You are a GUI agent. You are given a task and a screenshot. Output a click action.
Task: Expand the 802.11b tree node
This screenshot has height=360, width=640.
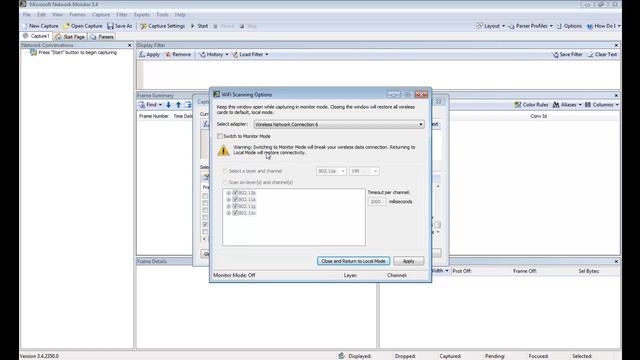click(x=229, y=193)
